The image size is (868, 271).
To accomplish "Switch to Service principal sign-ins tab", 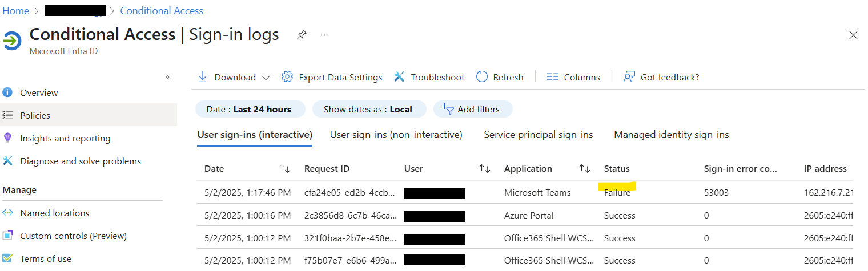I will click(x=538, y=135).
